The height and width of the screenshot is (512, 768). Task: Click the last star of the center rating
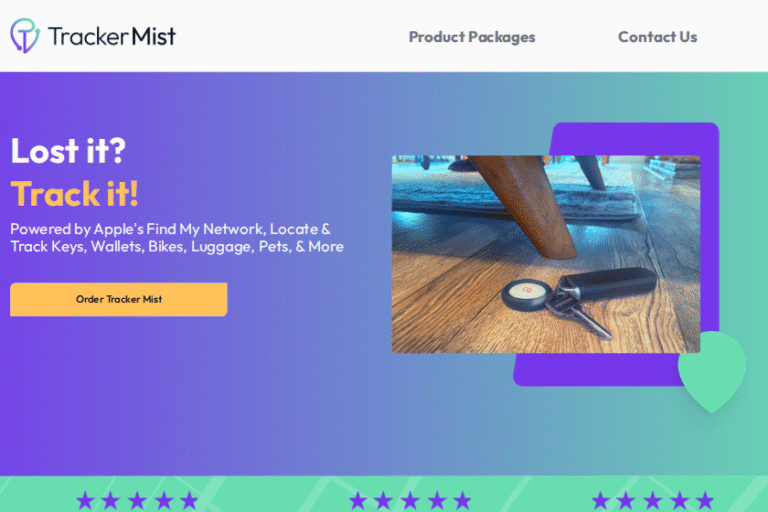pyautogui.click(x=462, y=501)
